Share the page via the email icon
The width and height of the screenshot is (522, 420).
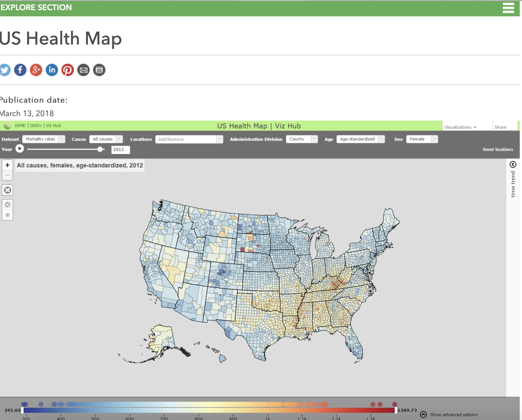click(83, 70)
